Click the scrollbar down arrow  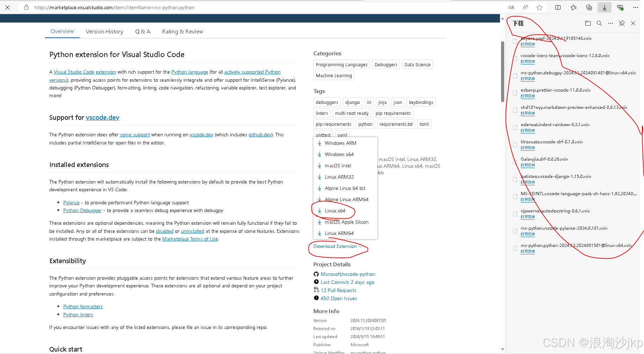click(502, 349)
